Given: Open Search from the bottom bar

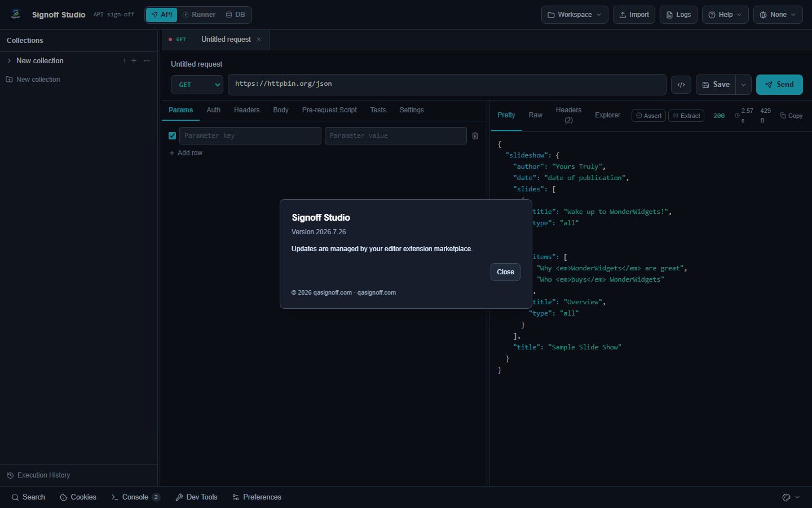Looking at the screenshot, I should pos(28,497).
